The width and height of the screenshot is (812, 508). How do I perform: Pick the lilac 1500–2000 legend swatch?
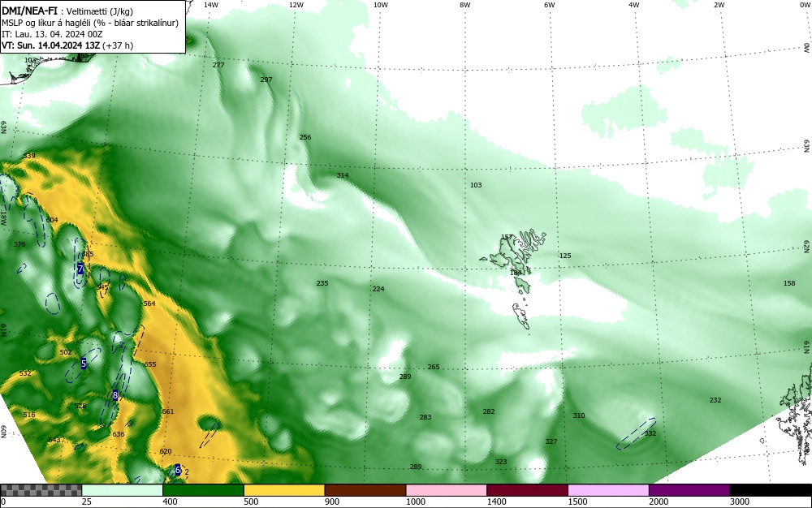pyautogui.click(x=608, y=490)
